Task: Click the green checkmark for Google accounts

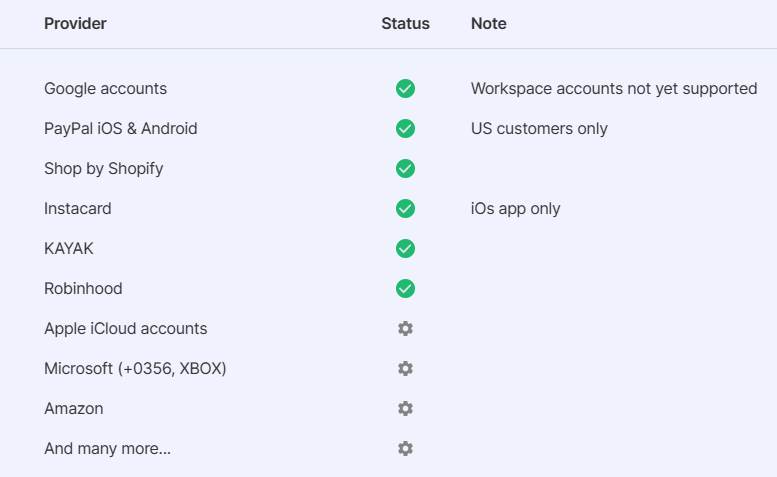Action: point(405,89)
